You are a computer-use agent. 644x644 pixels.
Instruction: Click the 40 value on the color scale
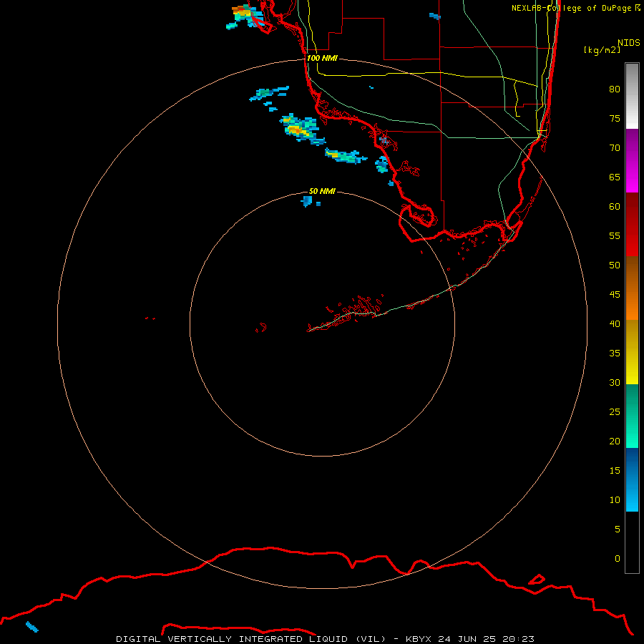point(615,323)
